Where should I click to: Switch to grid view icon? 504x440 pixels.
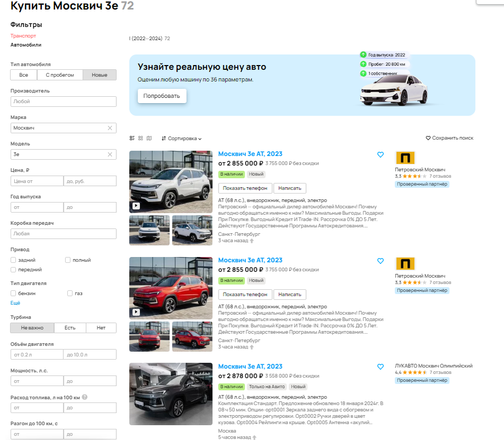click(140, 138)
